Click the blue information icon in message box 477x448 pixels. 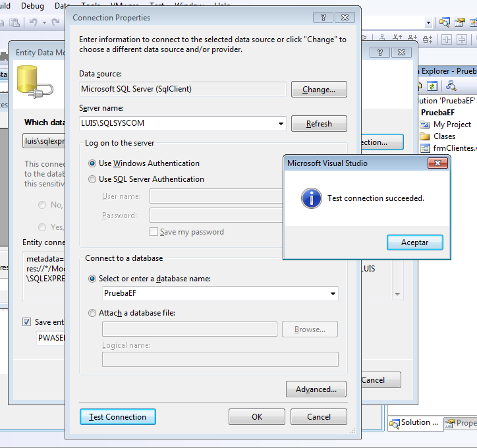311,198
